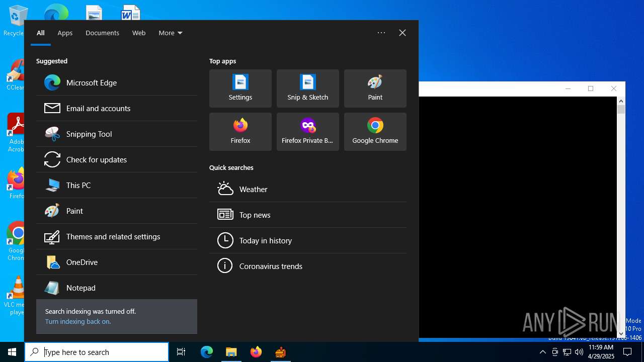Open Task View on the taskbar

(x=181, y=352)
